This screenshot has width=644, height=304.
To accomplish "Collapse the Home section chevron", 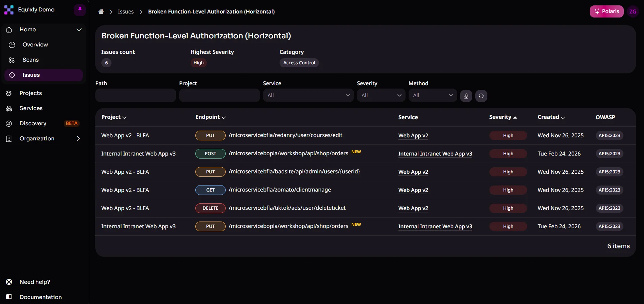I will point(79,30).
